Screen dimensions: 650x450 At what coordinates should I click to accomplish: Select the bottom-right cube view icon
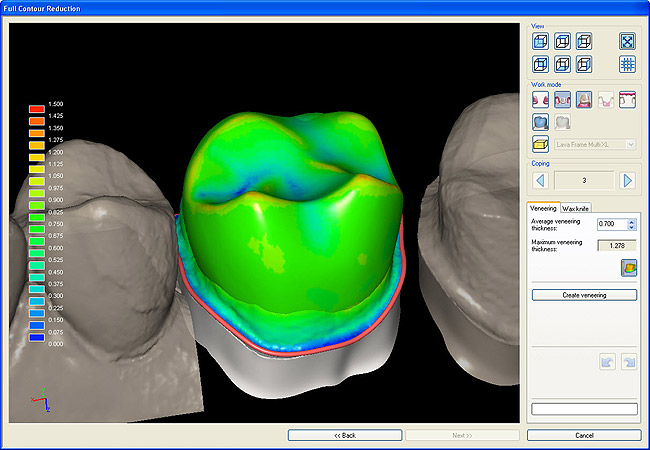(x=584, y=64)
